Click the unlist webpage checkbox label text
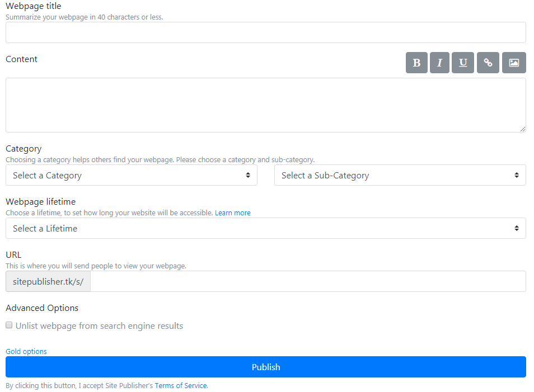Viewport: 534px width, 392px height. coord(99,326)
